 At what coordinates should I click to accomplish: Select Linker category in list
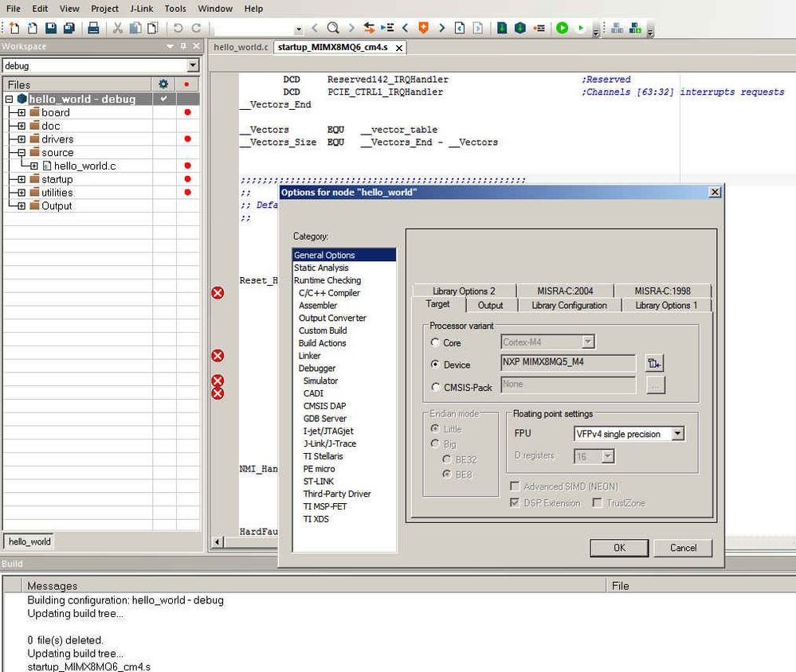pyautogui.click(x=310, y=356)
